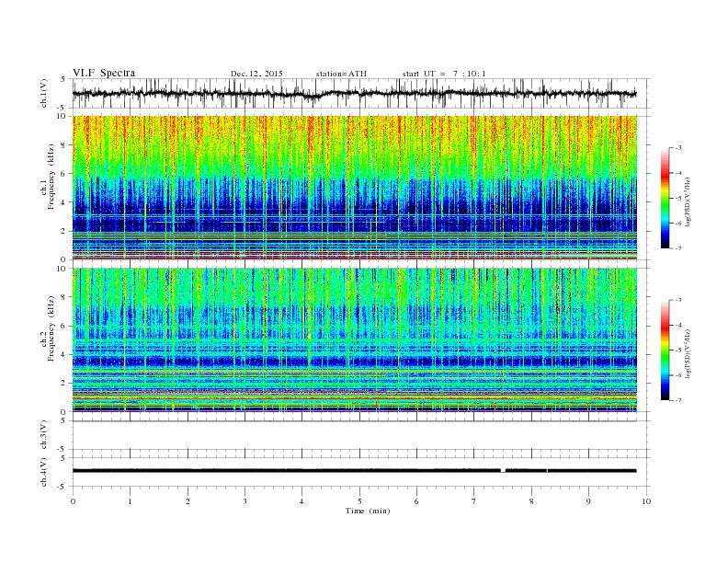Click the "-5" tick on the upper colorbar
The height and width of the screenshot is (563, 728).
coord(678,199)
